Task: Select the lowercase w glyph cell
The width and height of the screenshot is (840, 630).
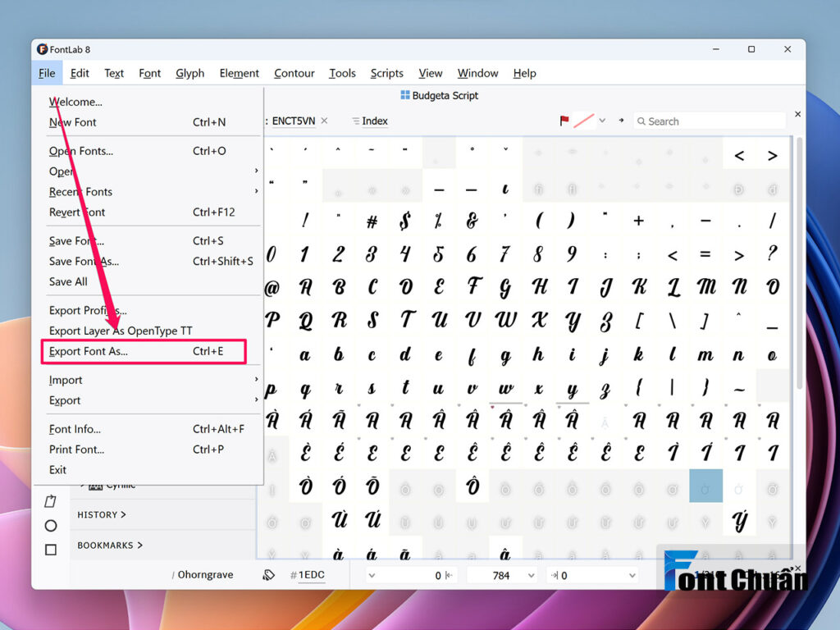Action: point(505,387)
